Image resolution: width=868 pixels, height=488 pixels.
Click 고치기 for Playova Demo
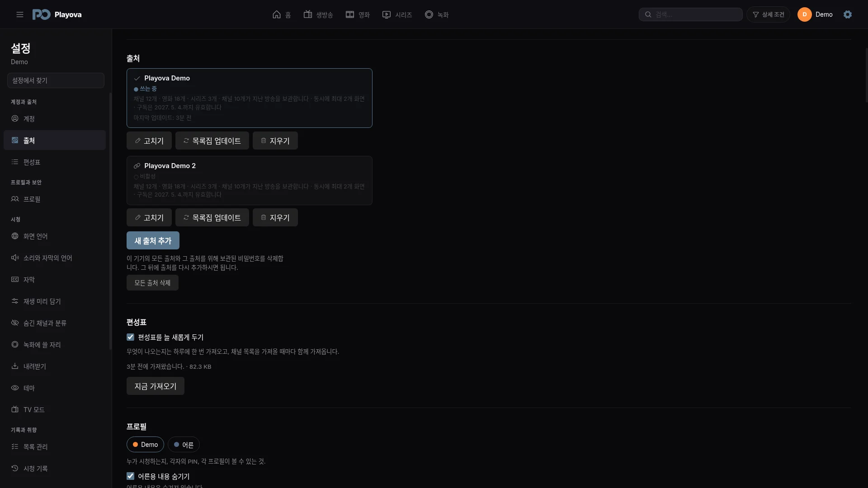(149, 141)
